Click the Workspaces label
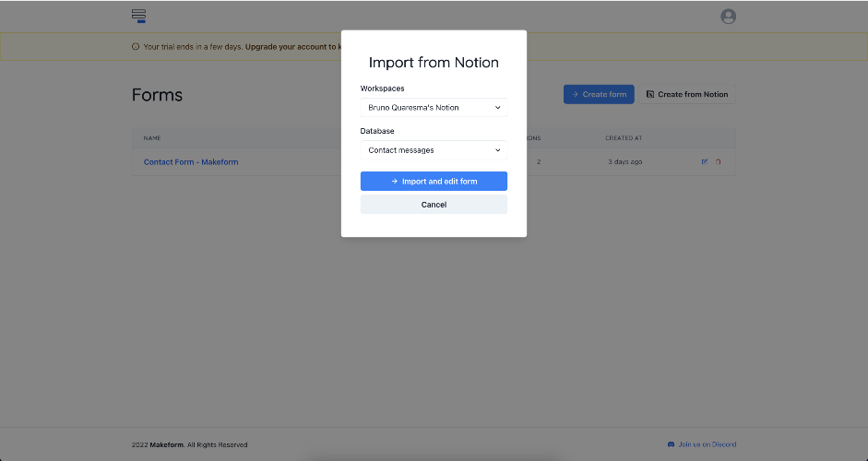Image resolution: width=868 pixels, height=461 pixels. [x=382, y=89]
